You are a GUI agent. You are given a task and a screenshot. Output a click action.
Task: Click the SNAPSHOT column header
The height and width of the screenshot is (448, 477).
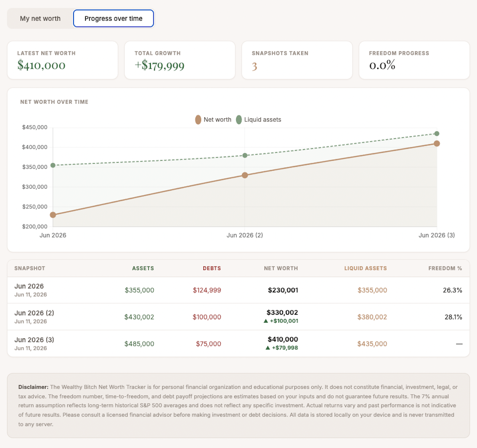(30, 268)
